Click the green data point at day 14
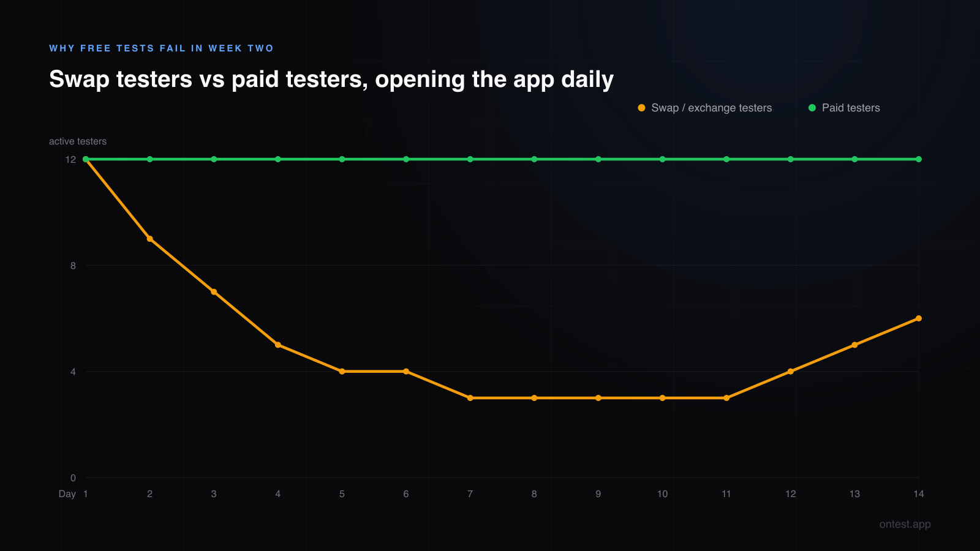 (x=919, y=159)
